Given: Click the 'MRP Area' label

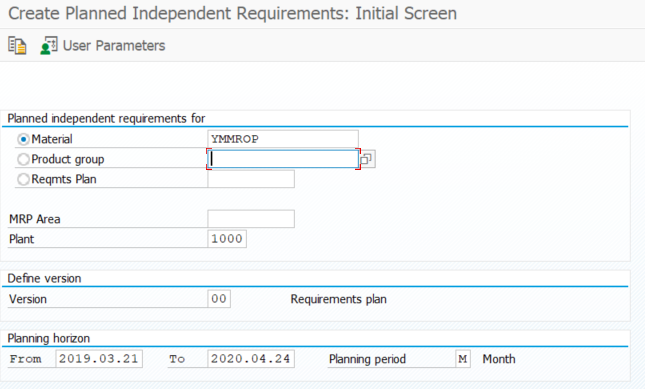Looking at the screenshot, I should [x=35, y=219].
